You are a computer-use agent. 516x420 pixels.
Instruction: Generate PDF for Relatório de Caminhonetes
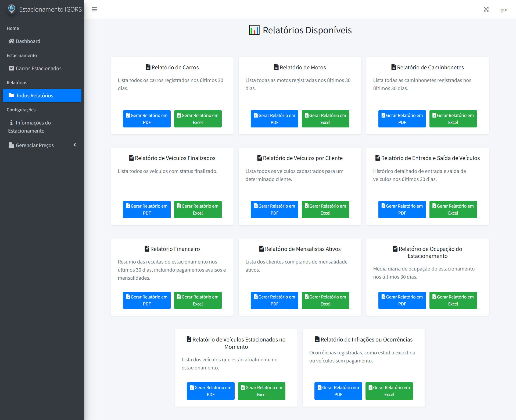pos(402,119)
